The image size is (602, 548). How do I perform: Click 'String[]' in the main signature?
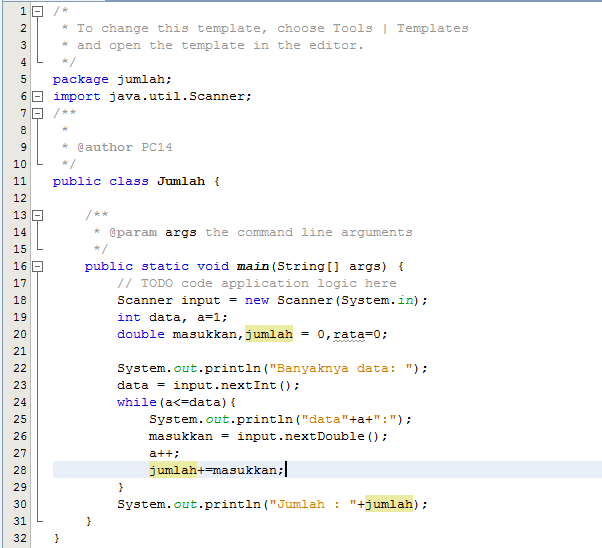[308, 267]
